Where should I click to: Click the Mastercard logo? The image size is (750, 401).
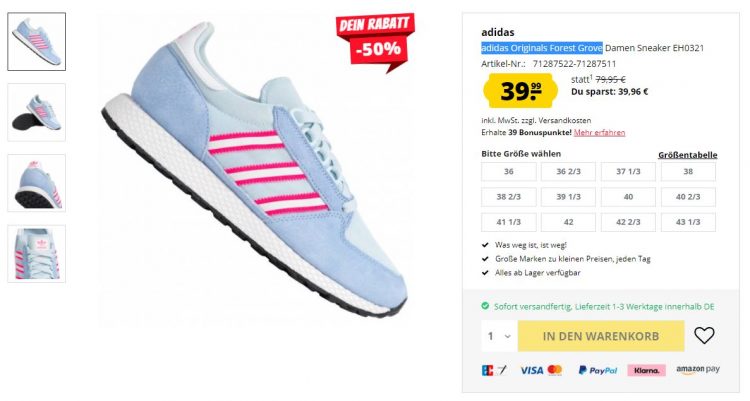pyautogui.click(x=555, y=369)
